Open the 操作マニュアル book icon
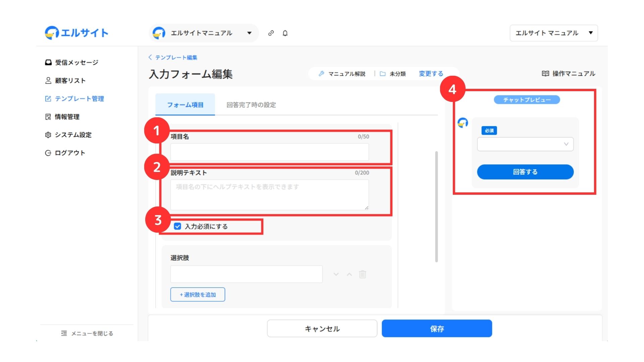644x362 pixels. (545, 73)
